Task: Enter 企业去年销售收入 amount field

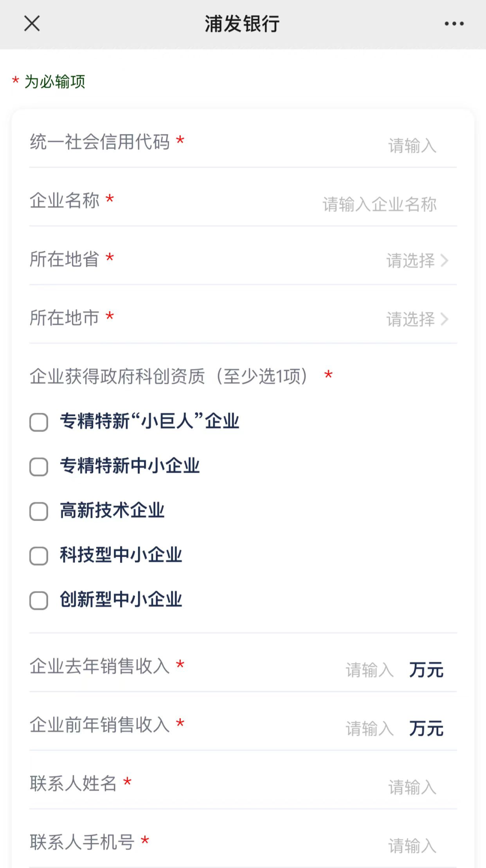Action: pyautogui.click(x=369, y=670)
